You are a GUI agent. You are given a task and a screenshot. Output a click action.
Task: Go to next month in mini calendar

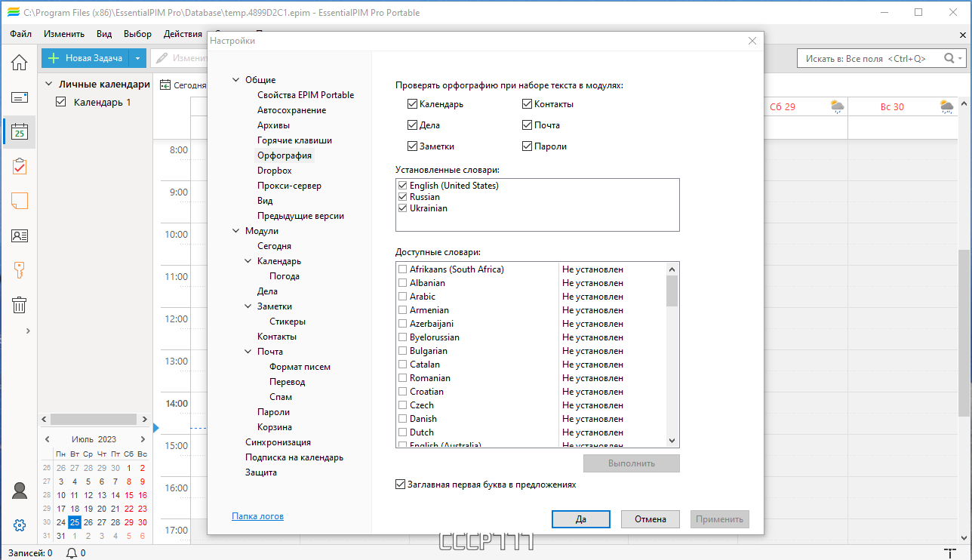(x=143, y=439)
